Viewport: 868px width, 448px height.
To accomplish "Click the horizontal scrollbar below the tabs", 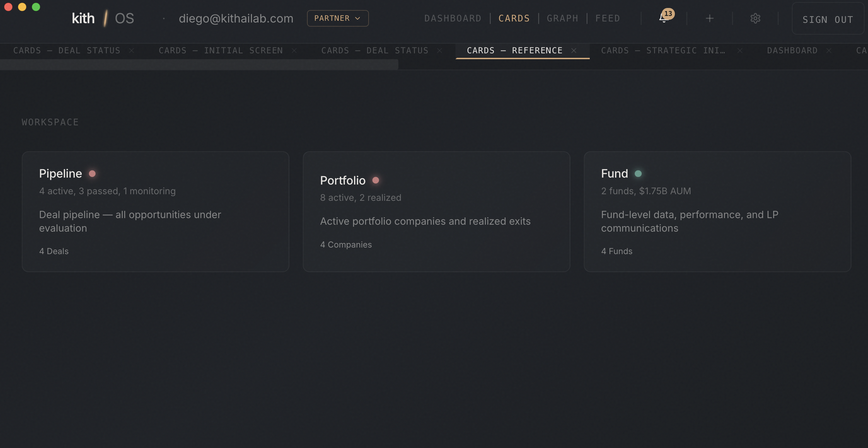I will tap(199, 64).
